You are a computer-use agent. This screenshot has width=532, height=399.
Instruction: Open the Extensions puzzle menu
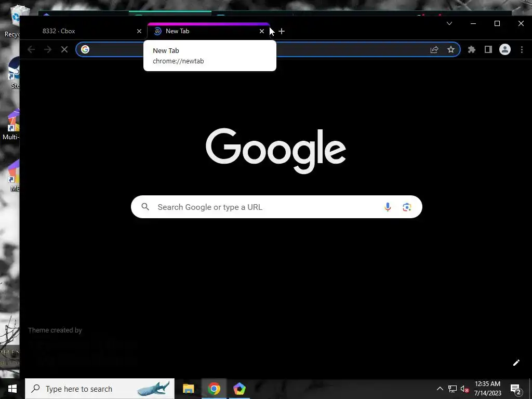(x=472, y=49)
